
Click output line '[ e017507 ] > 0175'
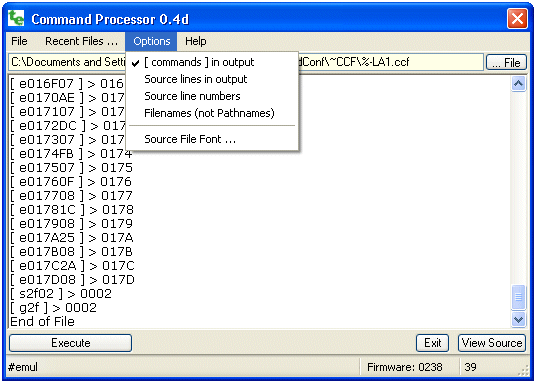(71, 168)
